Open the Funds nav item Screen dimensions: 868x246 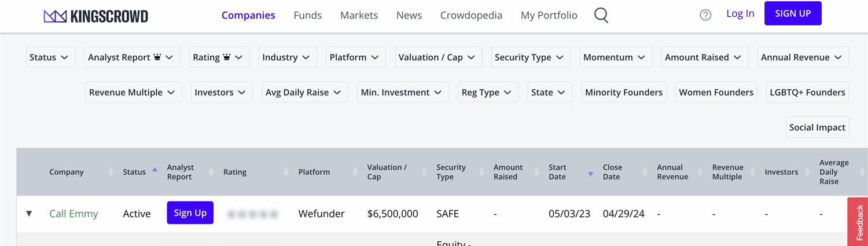307,16
